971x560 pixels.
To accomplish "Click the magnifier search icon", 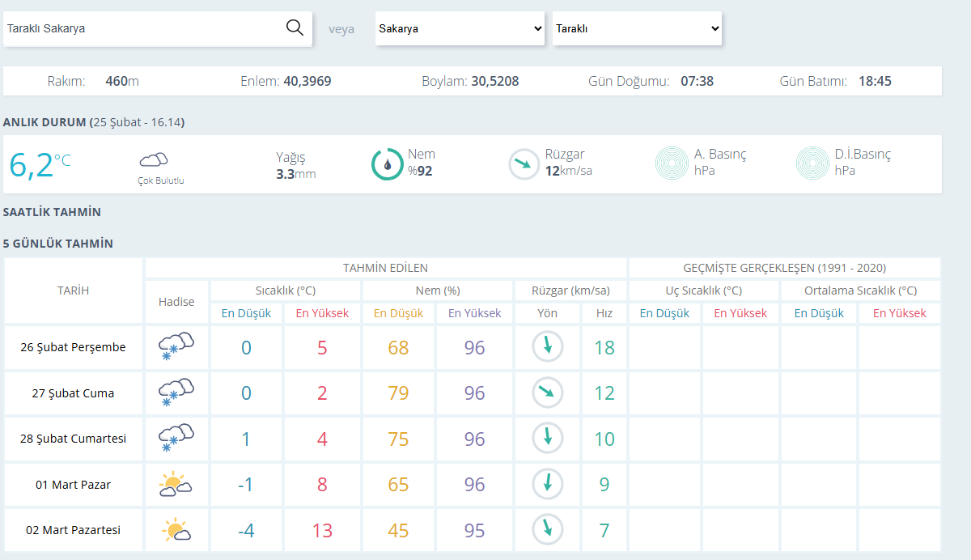I will (295, 28).
